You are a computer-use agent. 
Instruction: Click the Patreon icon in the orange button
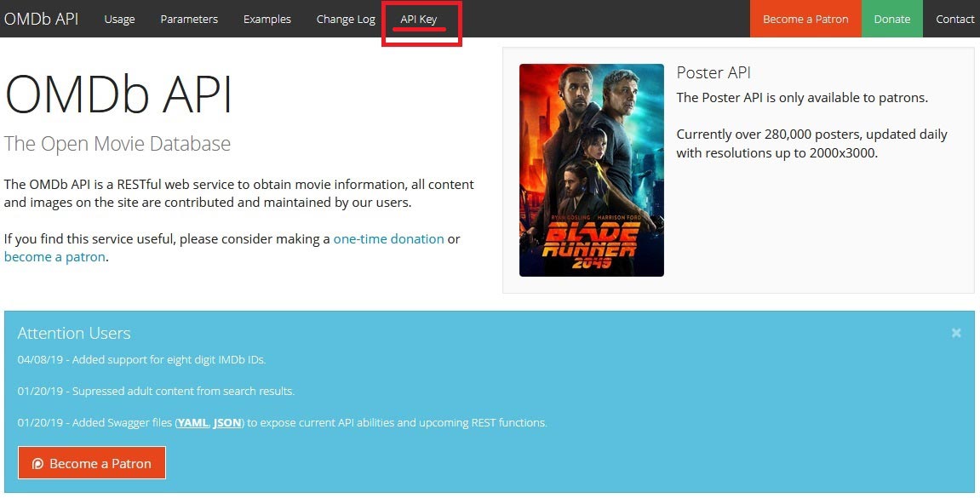click(37, 464)
